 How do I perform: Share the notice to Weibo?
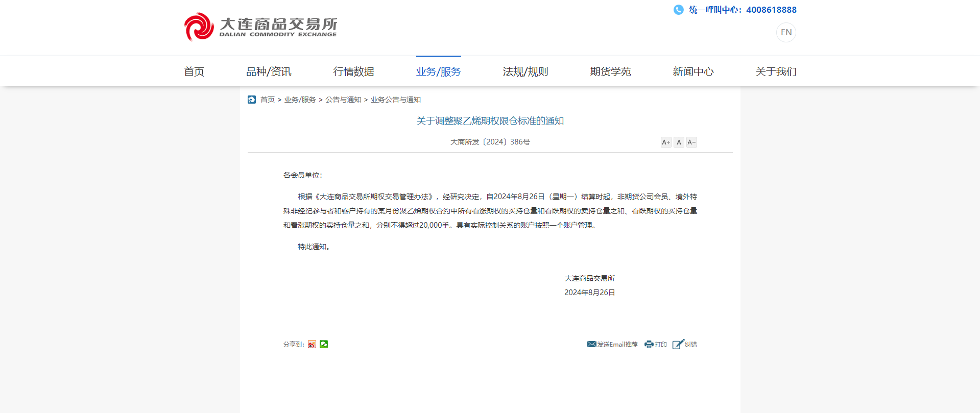point(312,345)
